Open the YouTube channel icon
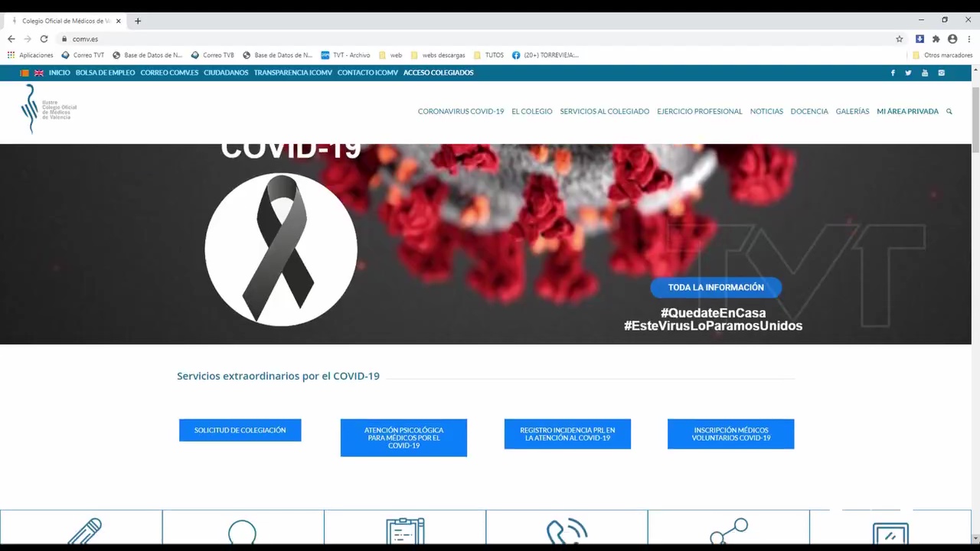The width and height of the screenshot is (980, 551). 925,73
